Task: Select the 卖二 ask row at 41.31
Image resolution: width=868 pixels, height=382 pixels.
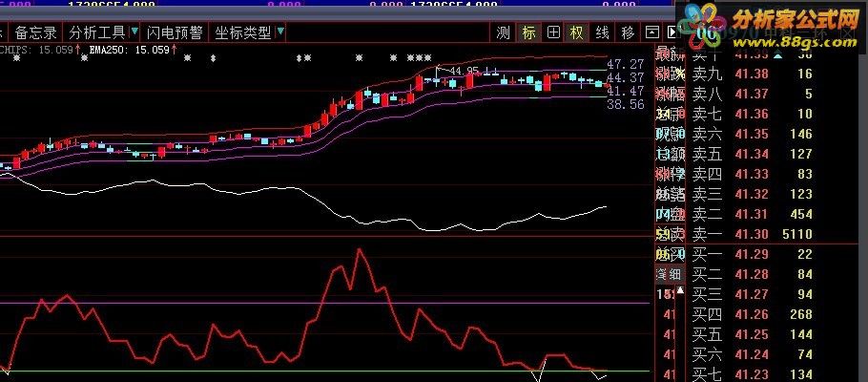Action: [753, 214]
